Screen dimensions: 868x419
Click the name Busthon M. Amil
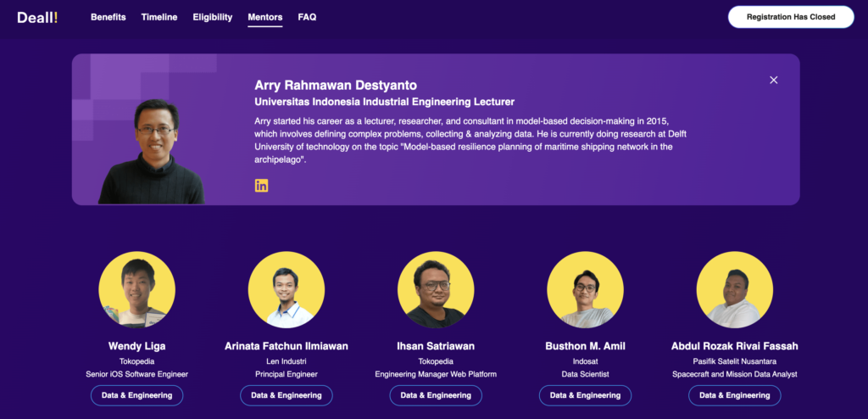585,346
